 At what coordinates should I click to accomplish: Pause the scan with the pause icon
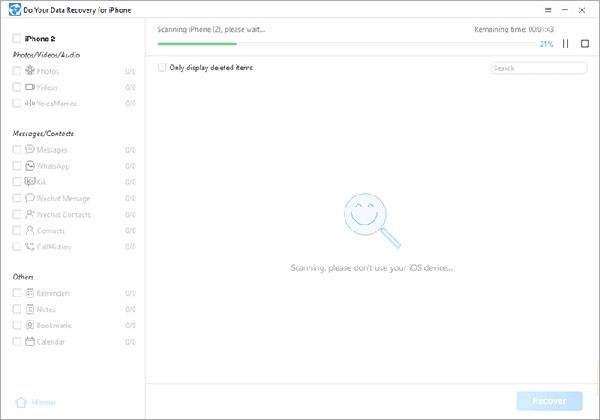[566, 44]
